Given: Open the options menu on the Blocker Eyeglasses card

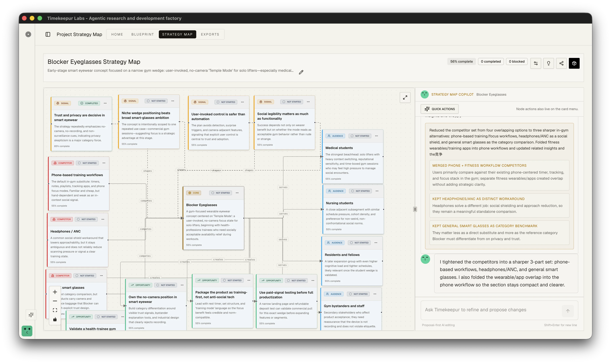Looking at the screenshot, I should click(237, 193).
